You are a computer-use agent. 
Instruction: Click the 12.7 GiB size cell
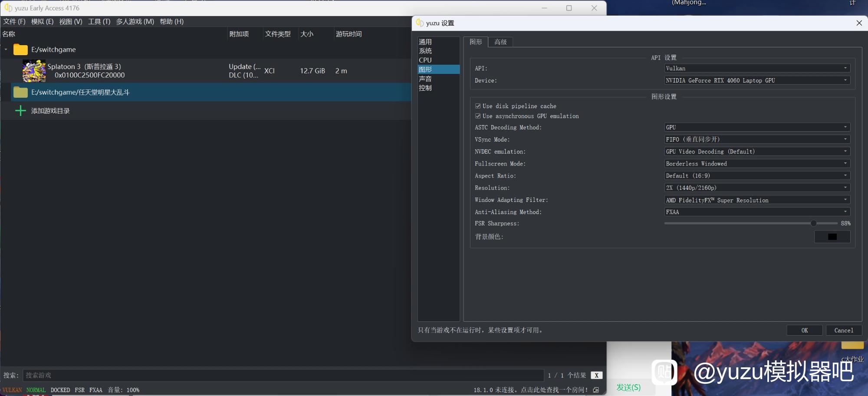pos(312,71)
